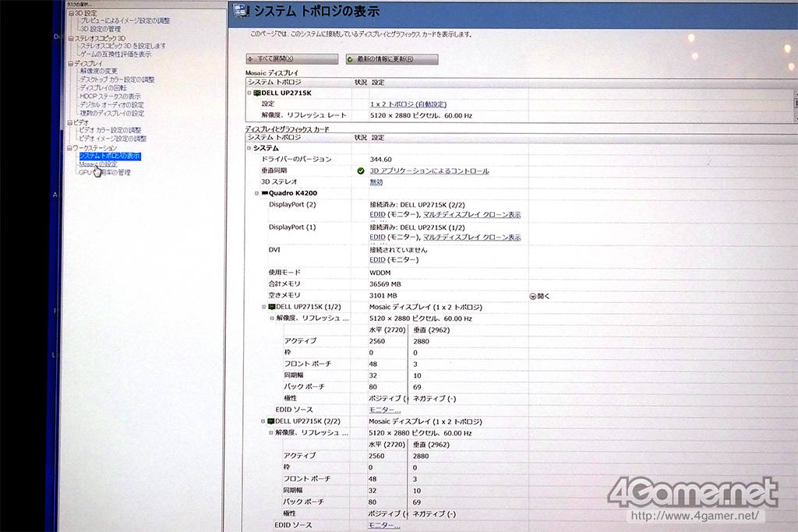The height and width of the screenshot is (532, 798).
Task: Click 接続されていません text in DVI row
Action: pyautogui.click(x=398, y=250)
